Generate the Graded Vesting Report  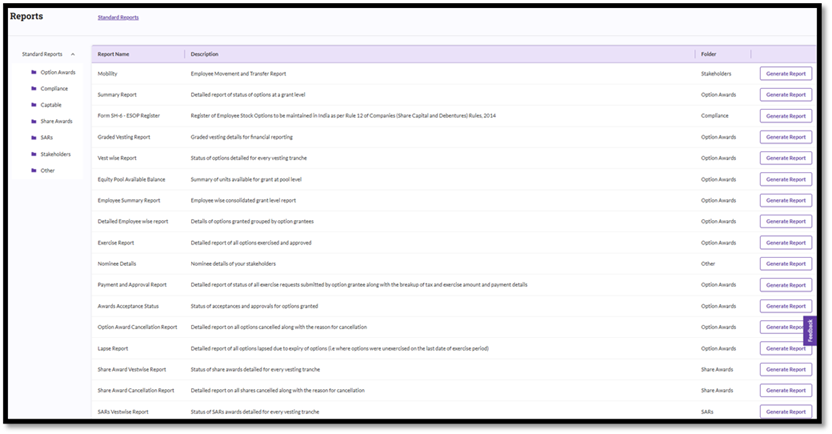pyautogui.click(x=786, y=137)
